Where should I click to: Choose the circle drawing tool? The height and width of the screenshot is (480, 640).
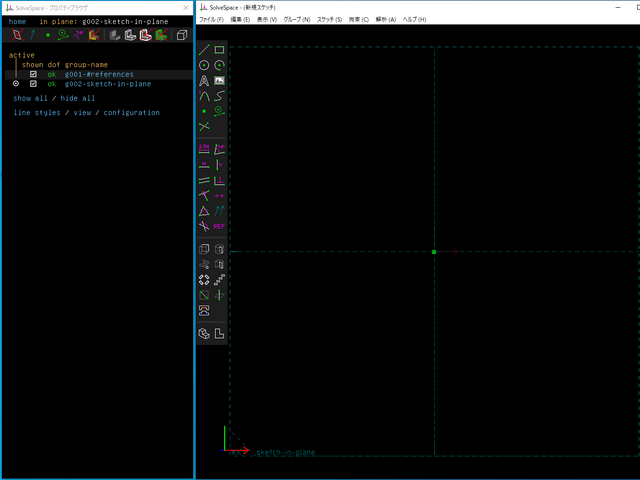tap(204, 65)
